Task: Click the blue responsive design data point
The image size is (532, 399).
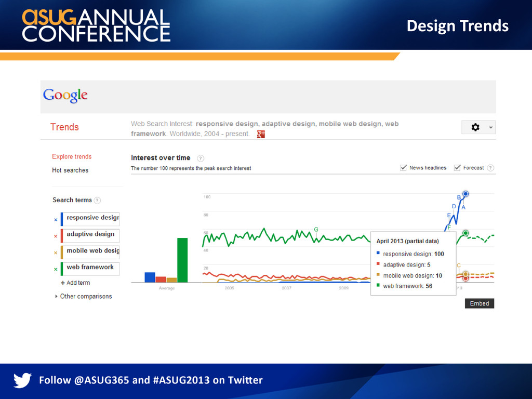Action: point(465,194)
